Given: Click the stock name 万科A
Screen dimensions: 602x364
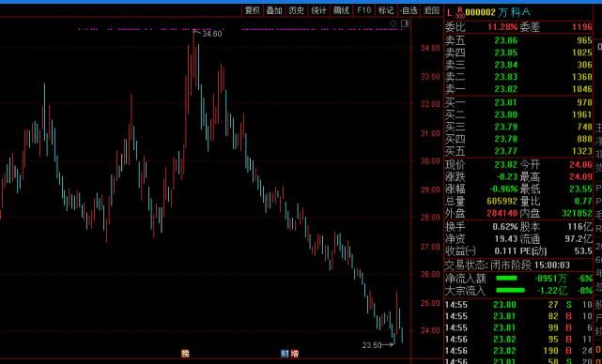Looking at the screenshot, I should point(515,12).
